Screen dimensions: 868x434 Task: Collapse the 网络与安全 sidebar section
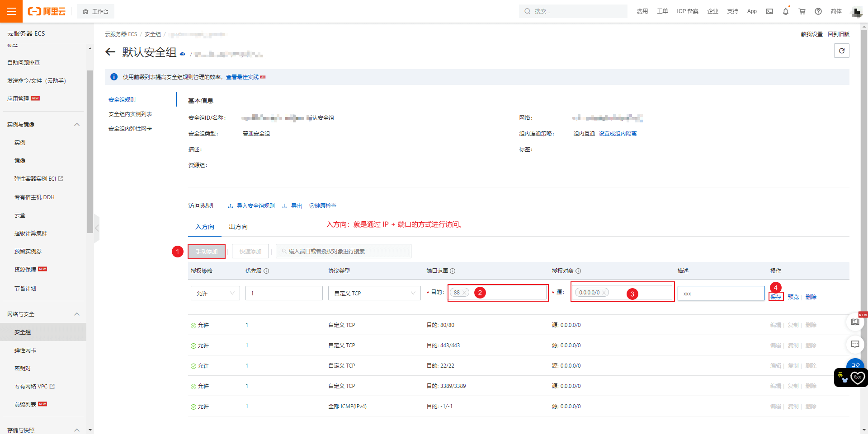[x=77, y=314]
